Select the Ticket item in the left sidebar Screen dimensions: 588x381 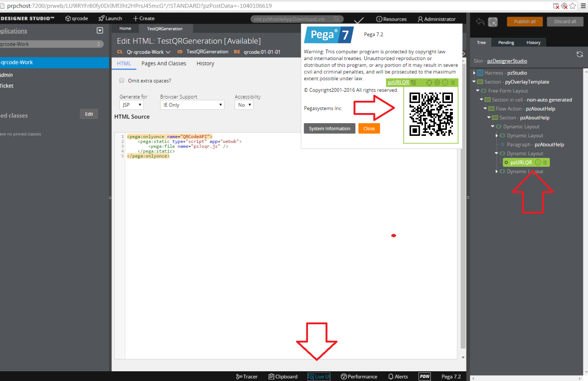pos(7,86)
